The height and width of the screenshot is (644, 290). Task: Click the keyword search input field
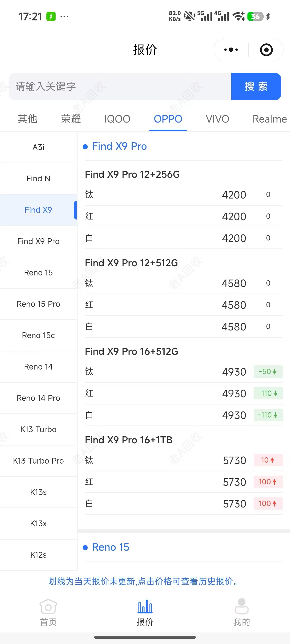[x=120, y=87]
